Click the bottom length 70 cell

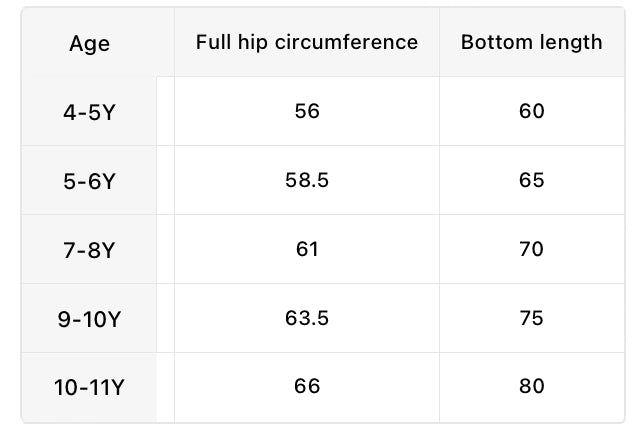point(532,249)
